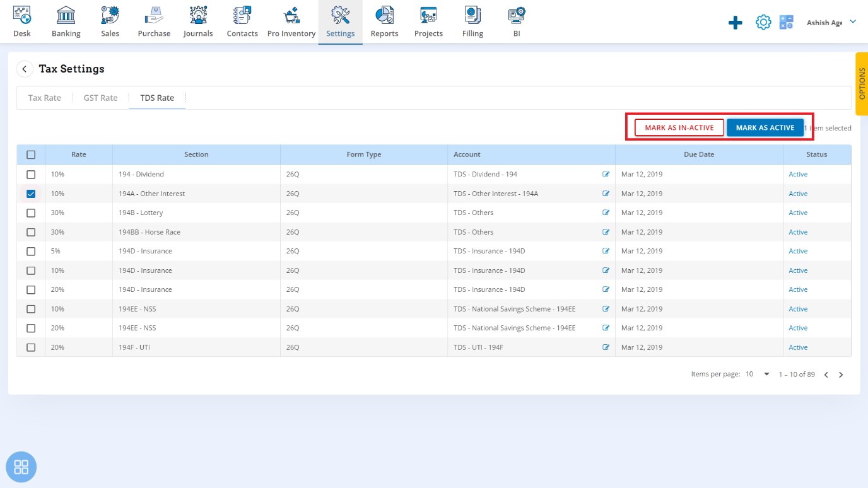Image resolution: width=868 pixels, height=488 pixels.
Task: Click 'TDS - UTI - 194F' account text
Action: [478, 347]
